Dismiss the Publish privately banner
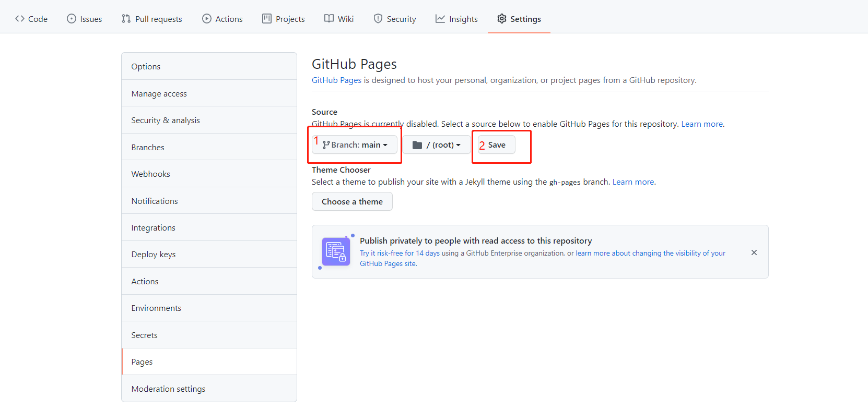 click(x=754, y=252)
